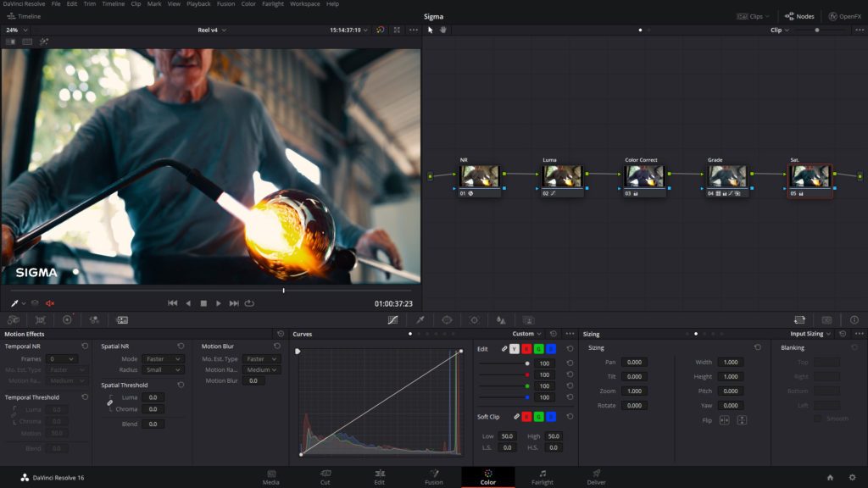Viewport: 868px width, 488px height.
Task: Open the Playback menu
Action: point(198,4)
